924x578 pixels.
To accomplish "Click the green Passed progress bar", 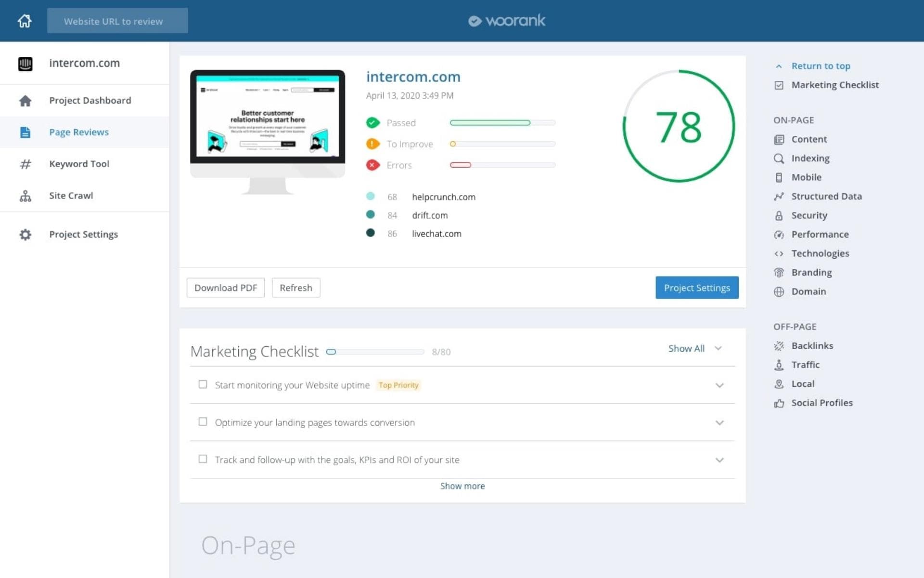I will pyautogui.click(x=502, y=123).
